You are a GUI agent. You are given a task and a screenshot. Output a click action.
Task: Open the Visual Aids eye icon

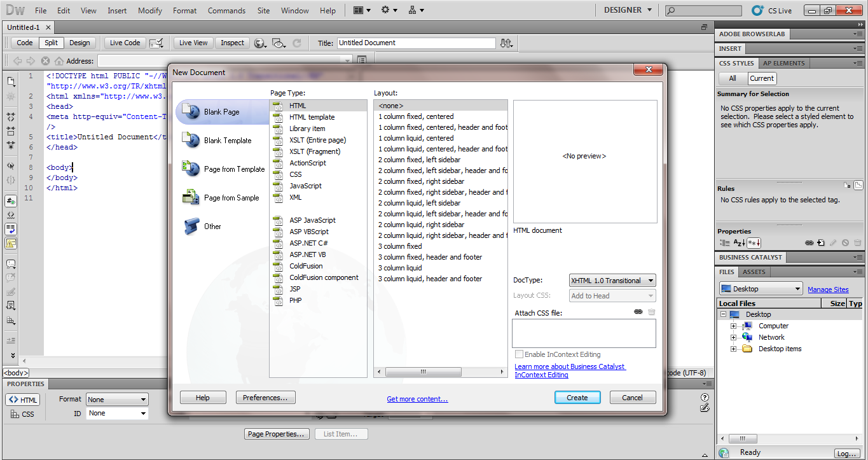pos(279,43)
